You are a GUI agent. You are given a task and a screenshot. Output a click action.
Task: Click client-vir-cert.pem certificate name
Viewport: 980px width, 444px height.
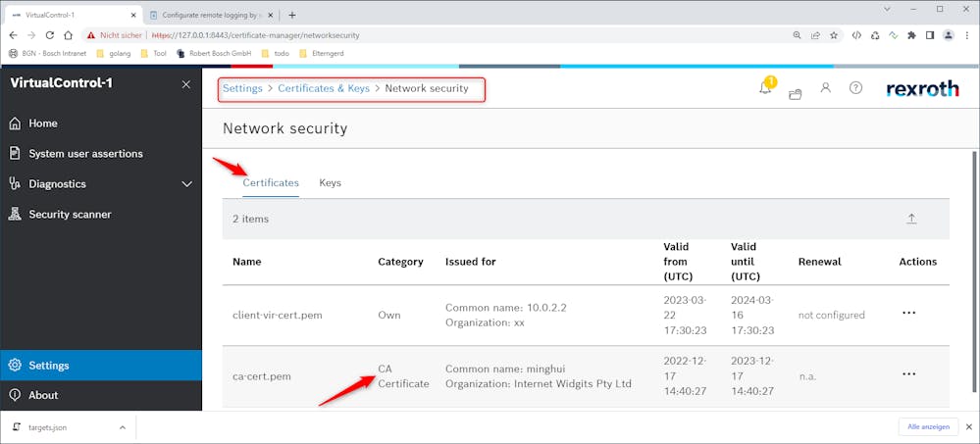(x=278, y=315)
